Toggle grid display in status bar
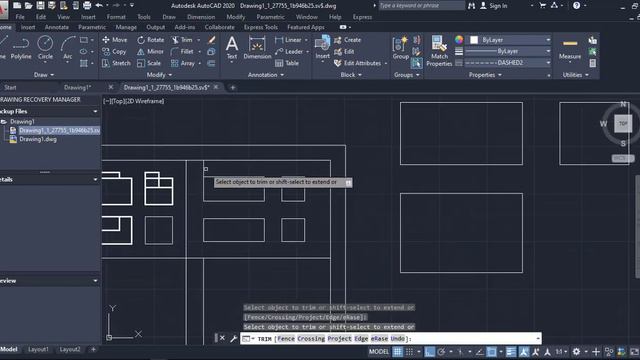The height and width of the screenshot is (360, 640). point(397,351)
